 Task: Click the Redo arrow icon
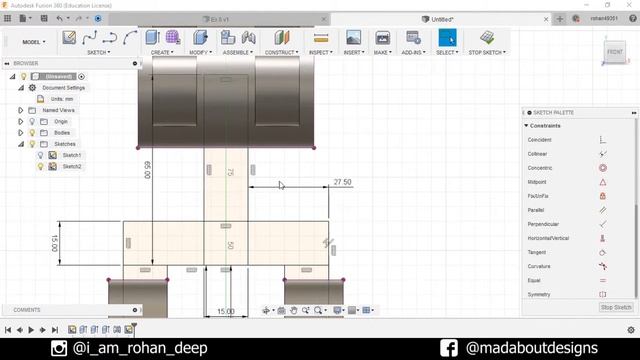(78, 18)
